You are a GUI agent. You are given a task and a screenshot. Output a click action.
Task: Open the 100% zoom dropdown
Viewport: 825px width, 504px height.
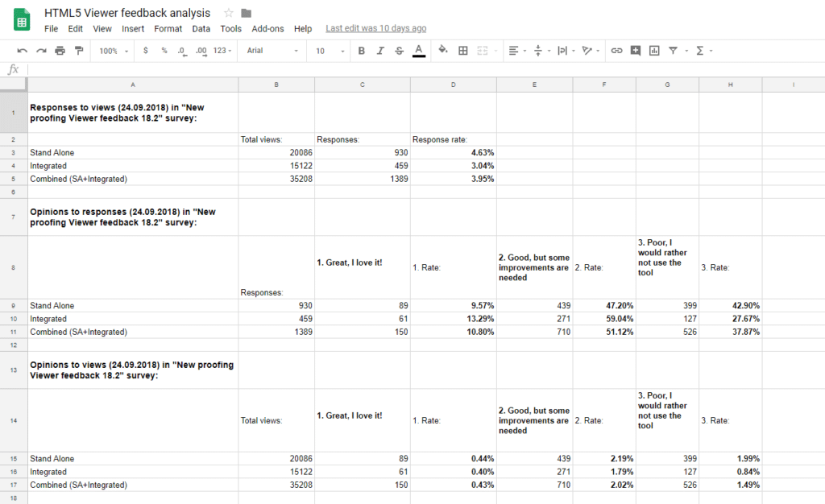113,51
